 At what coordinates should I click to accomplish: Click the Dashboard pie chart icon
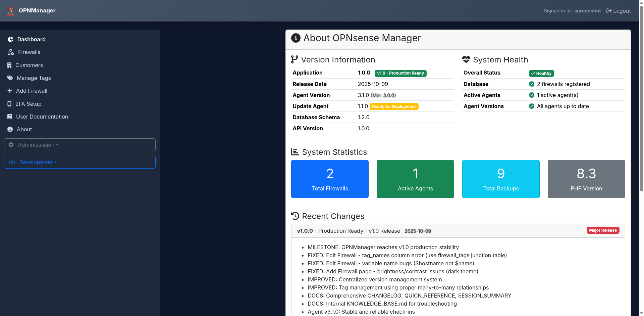(x=10, y=39)
